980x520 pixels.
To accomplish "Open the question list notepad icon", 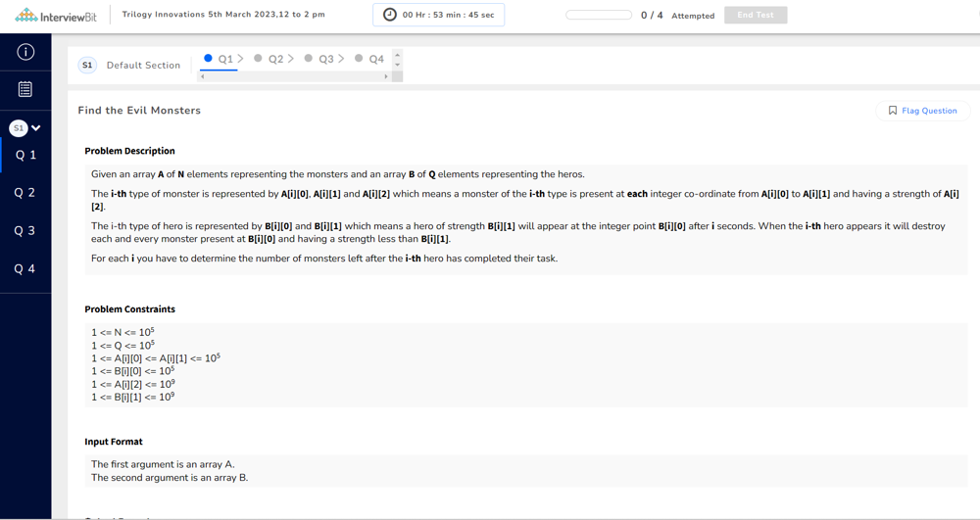I will (25, 89).
